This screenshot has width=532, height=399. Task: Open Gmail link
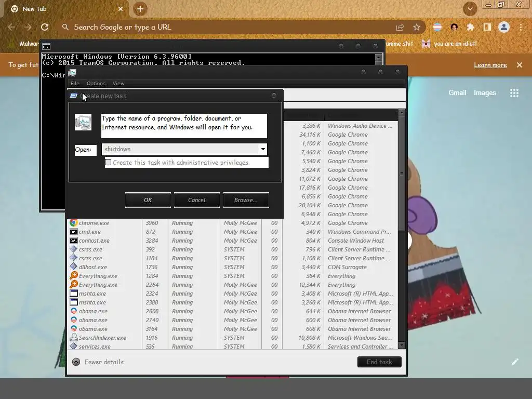point(457,92)
